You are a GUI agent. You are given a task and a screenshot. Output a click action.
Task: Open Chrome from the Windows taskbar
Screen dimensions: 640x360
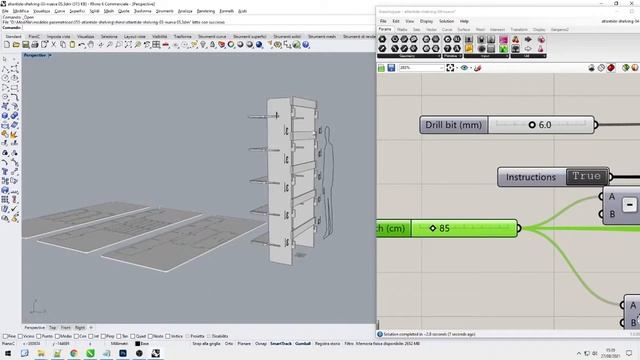[74, 353]
